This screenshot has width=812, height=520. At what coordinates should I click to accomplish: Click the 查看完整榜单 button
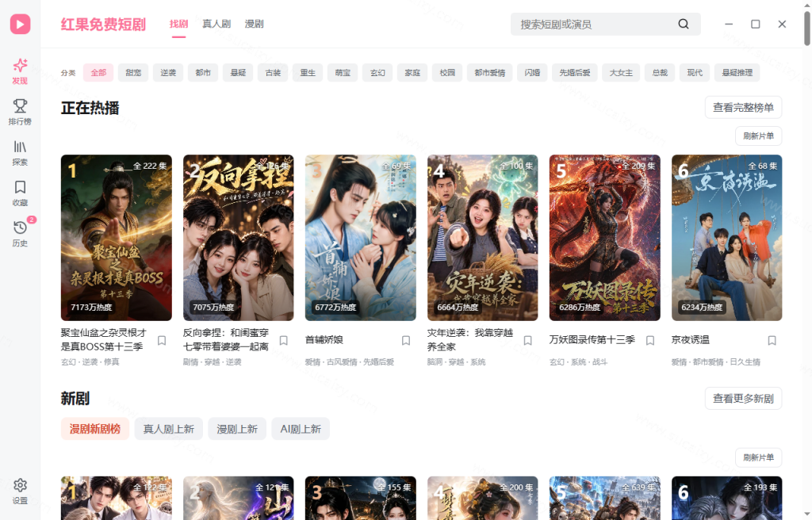743,107
